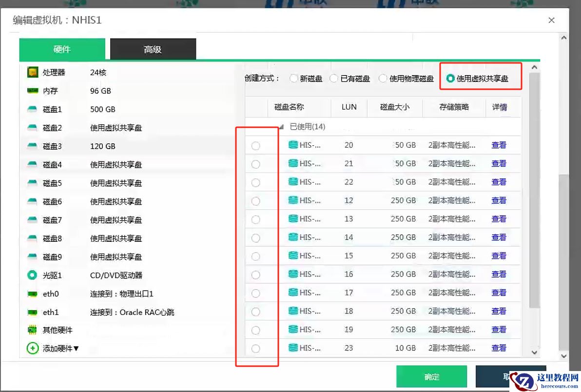This screenshot has height=392, width=581.
Task: Select the eth0 network adapter icon
Action: 32,294
